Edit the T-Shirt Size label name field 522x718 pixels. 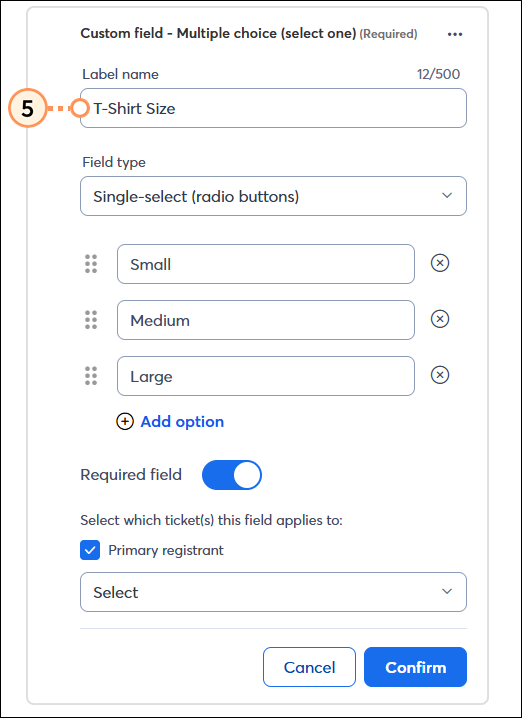click(273, 108)
